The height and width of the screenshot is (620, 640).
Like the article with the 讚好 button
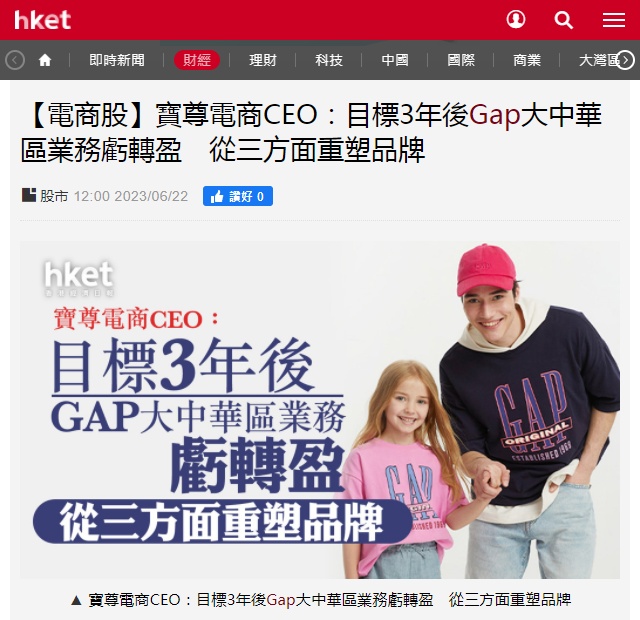point(238,196)
